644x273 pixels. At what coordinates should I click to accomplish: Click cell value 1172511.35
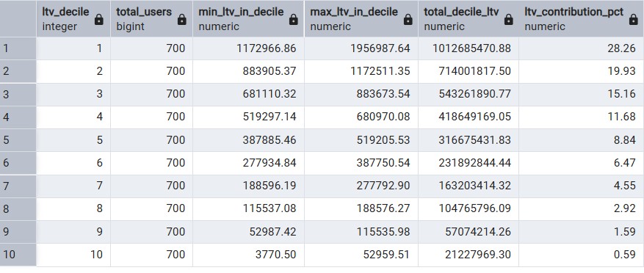pos(380,71)
